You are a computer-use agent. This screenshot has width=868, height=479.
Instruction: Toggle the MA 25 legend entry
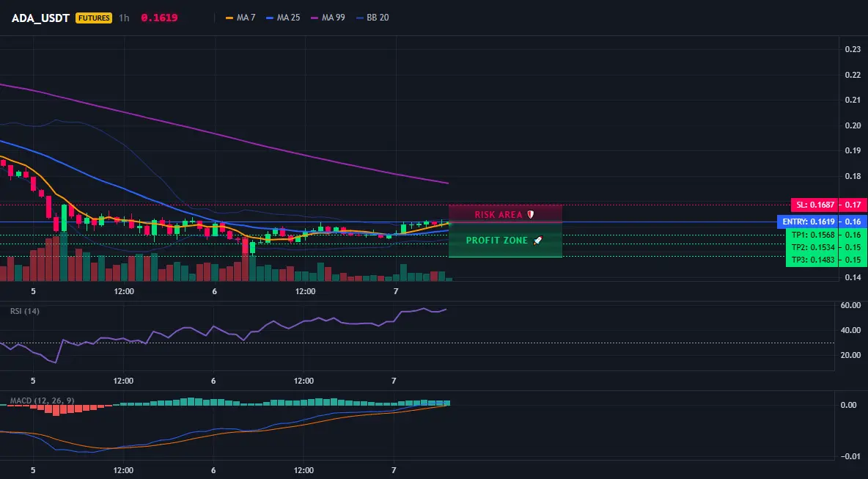[283, 18]
